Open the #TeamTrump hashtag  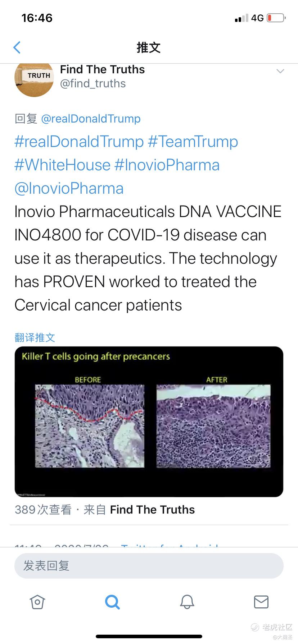[x=193, y=142]
